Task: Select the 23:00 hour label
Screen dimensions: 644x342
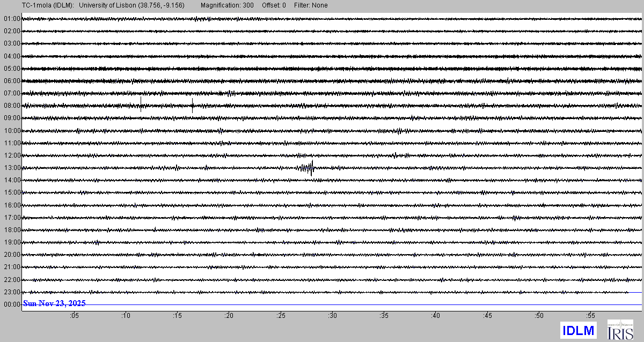Action: [x=12, y=292]
